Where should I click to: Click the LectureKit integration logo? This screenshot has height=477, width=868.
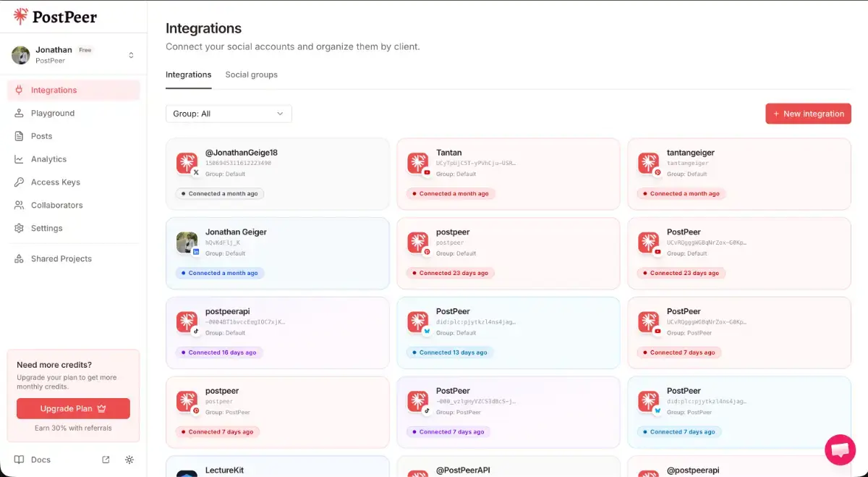click(x=187, y=473)
